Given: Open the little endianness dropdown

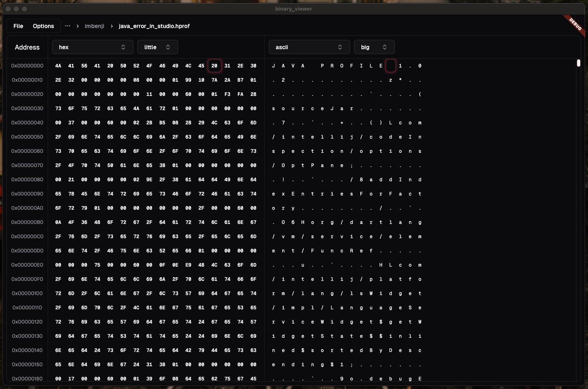Looking at the screenshot, I should [158, 47].
